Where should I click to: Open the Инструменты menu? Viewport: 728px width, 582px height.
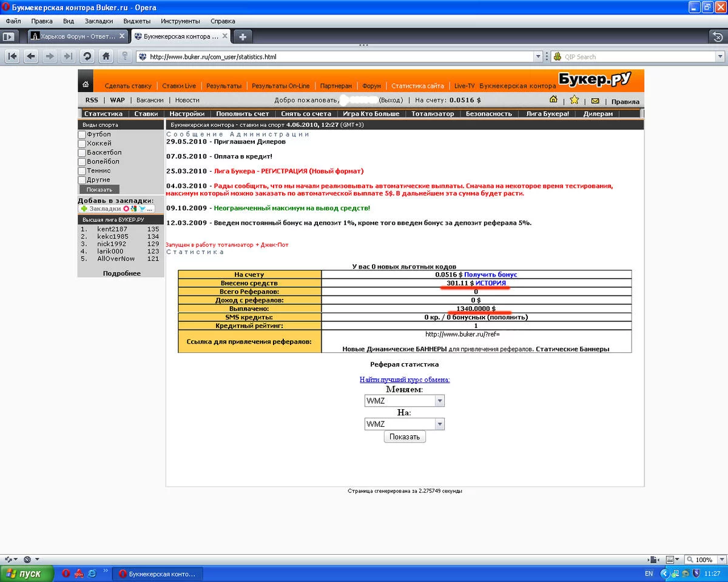click(x=180, y=21)
